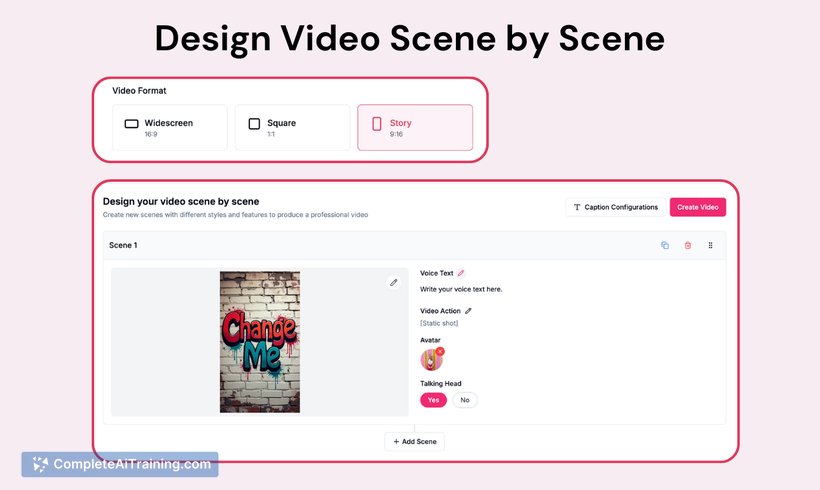Viewport: 820px width, 490px height.
Task: Open Caption Configurations
Action: pos(616,207)
